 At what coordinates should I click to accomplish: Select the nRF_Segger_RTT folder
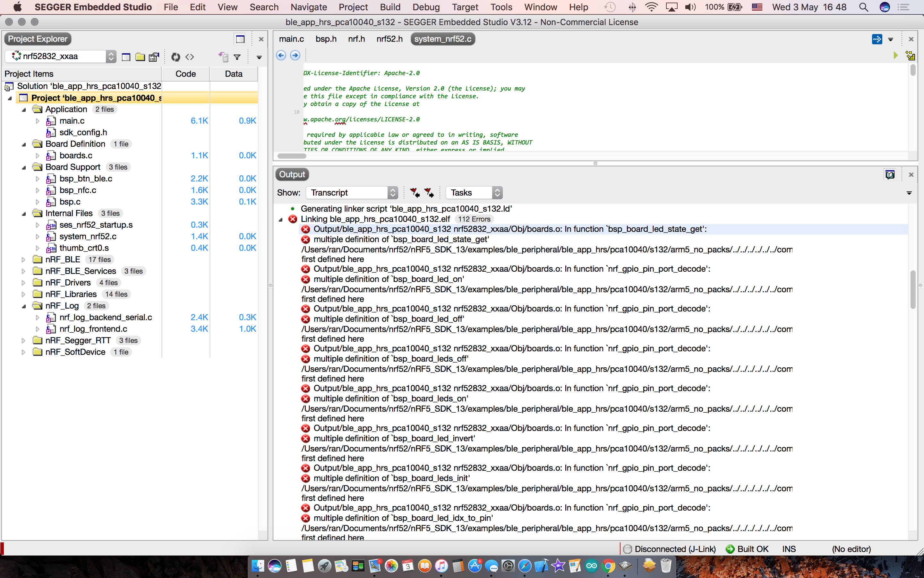tap(78, 340)
